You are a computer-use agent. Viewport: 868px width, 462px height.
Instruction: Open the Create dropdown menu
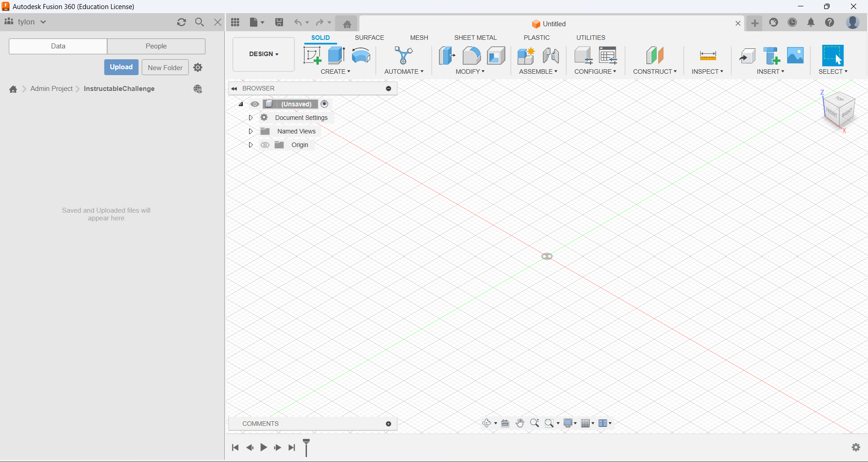(x=335, y=71)
